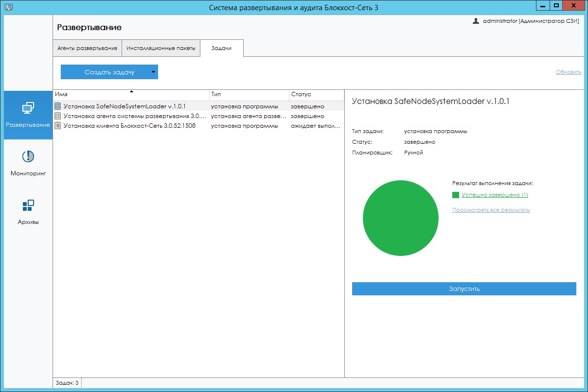Click the administrator user profile icon
The width and height of the screenshot is (588, 392).
coord(475,21)
